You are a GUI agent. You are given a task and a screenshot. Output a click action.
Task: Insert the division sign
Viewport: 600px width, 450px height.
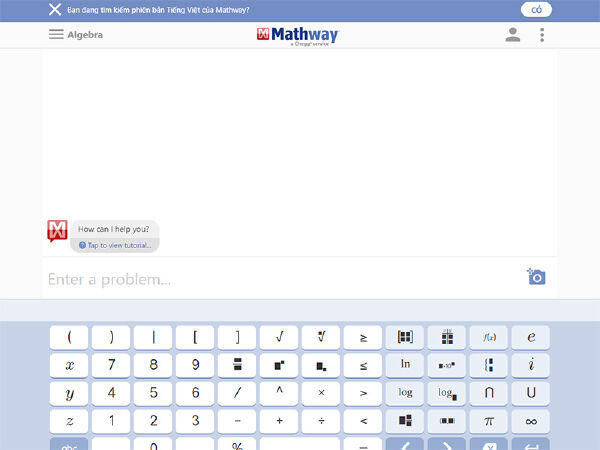click(x=321, y=421)
